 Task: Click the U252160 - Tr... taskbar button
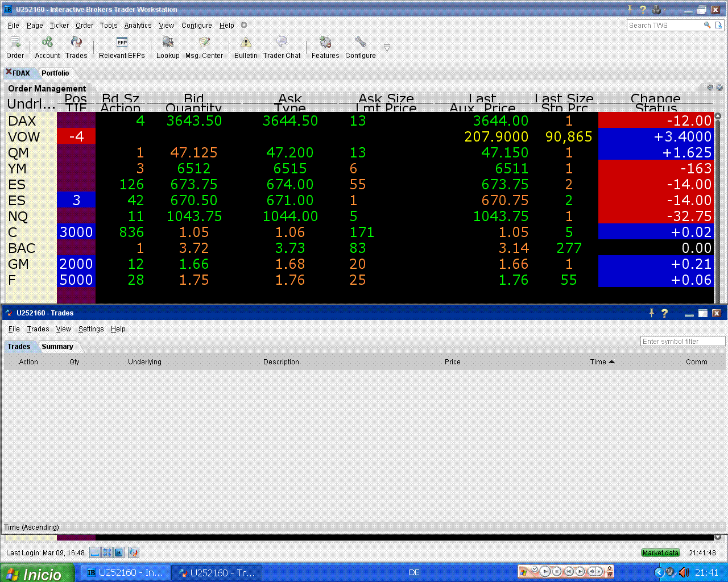click(x=217, y=573)
